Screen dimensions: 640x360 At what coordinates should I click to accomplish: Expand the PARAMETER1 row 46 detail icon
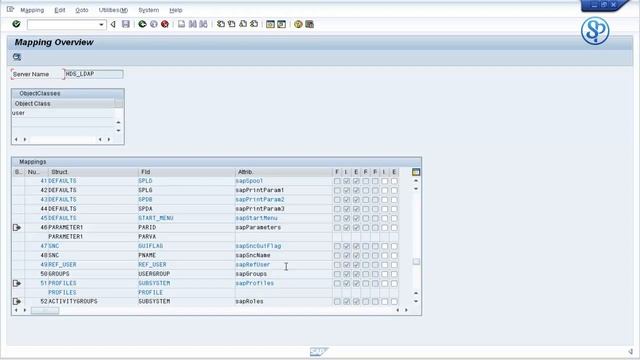click(17, 227)
